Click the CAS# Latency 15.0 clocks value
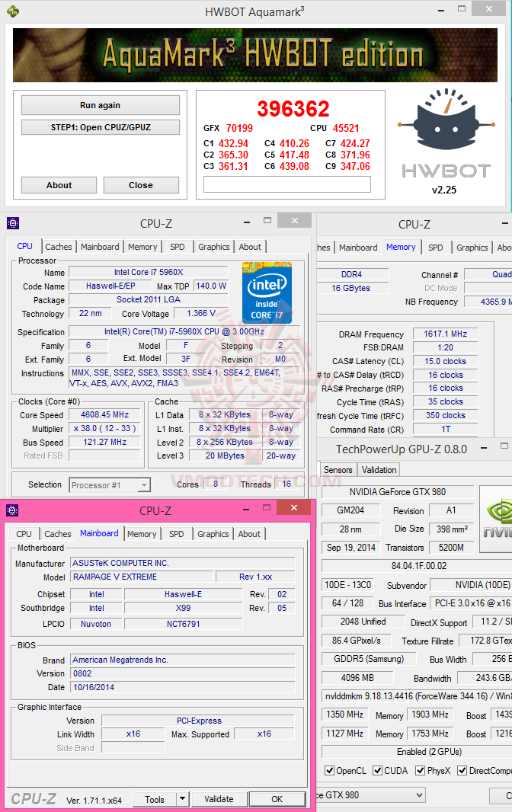The height and width of the screenshot is (812, 512). (x=445, y=361)
